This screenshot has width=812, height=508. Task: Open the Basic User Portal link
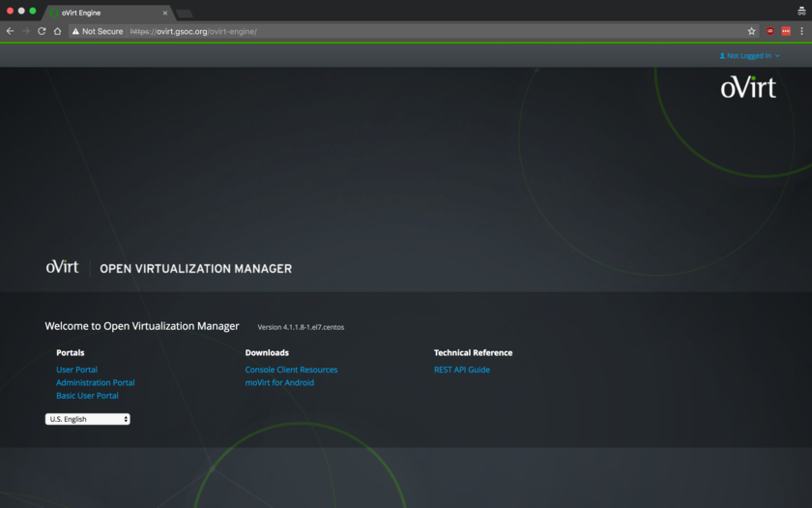[x=87, y=396]
